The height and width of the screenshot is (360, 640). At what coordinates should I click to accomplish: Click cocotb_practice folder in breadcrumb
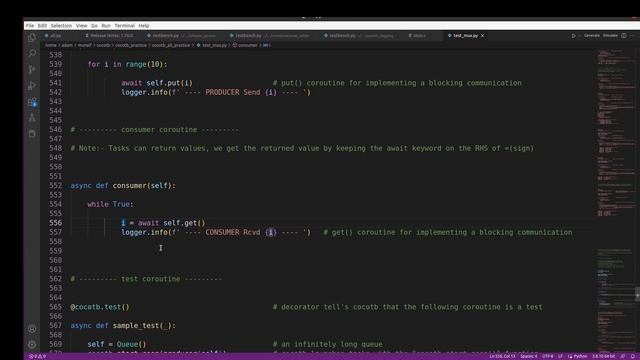tap(131, 45)
